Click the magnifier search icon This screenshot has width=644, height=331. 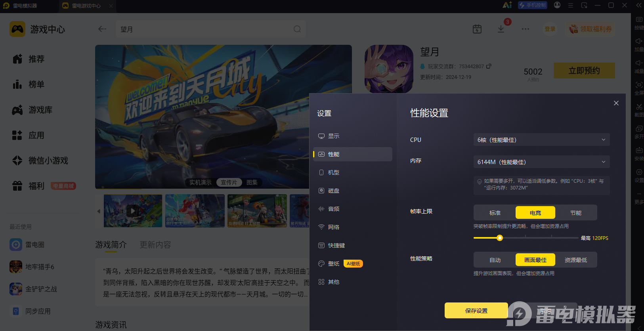tap(297, 29)
